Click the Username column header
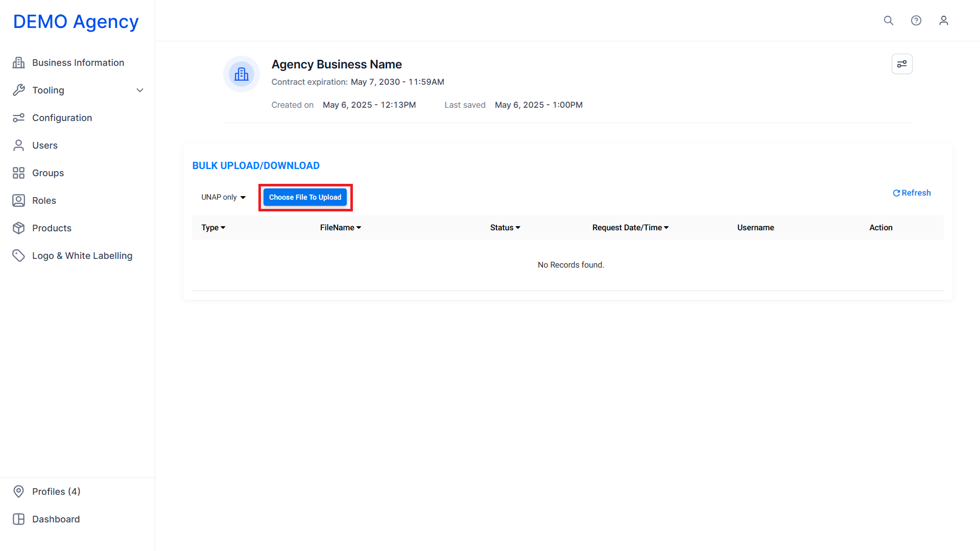This screenshot has height=551, width=980. [755, 228]
